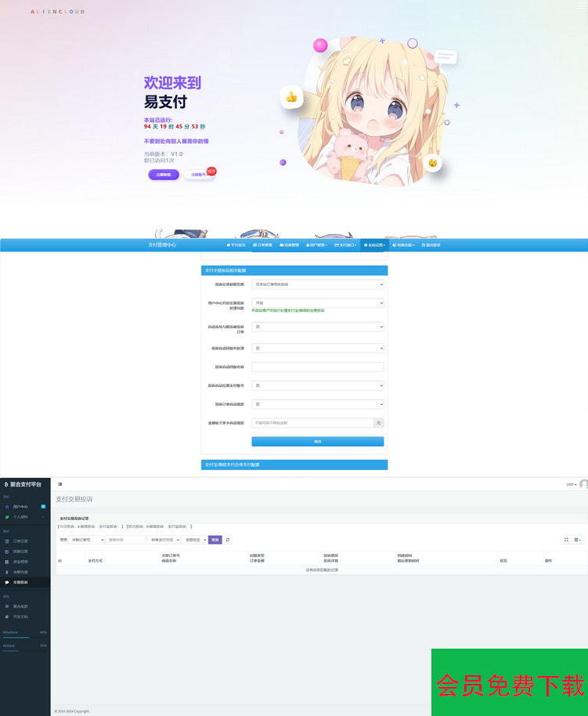Toggle the sidebar collapse icon in the user panel header

click(x=60, y=484)
